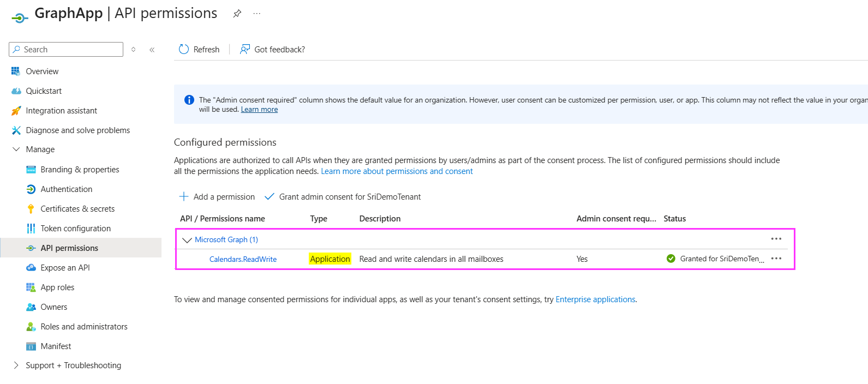This screenshot has height=384, width=868.
Task: Click the Roles and administrators icon
Action: [x=31, y=327]
